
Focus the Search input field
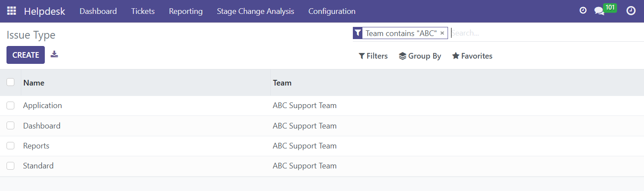(547, 33)
